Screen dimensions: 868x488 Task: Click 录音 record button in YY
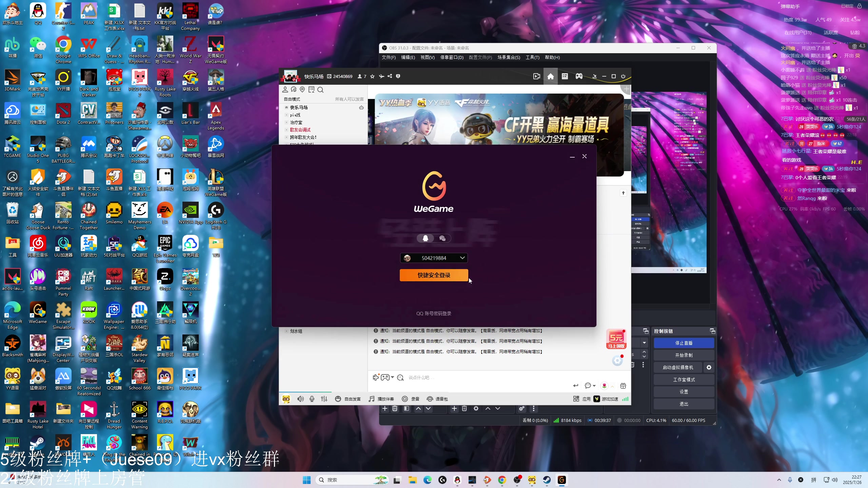tap(411, 399)
